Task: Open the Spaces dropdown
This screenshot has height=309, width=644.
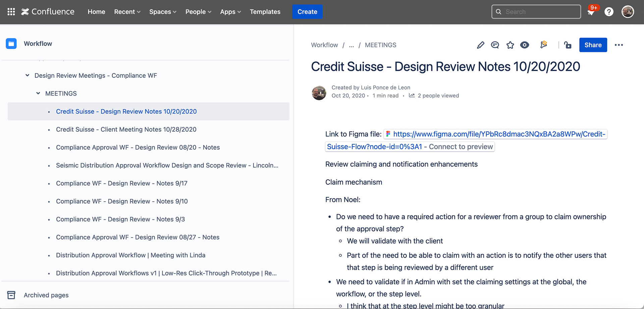Action: (163, 12)
